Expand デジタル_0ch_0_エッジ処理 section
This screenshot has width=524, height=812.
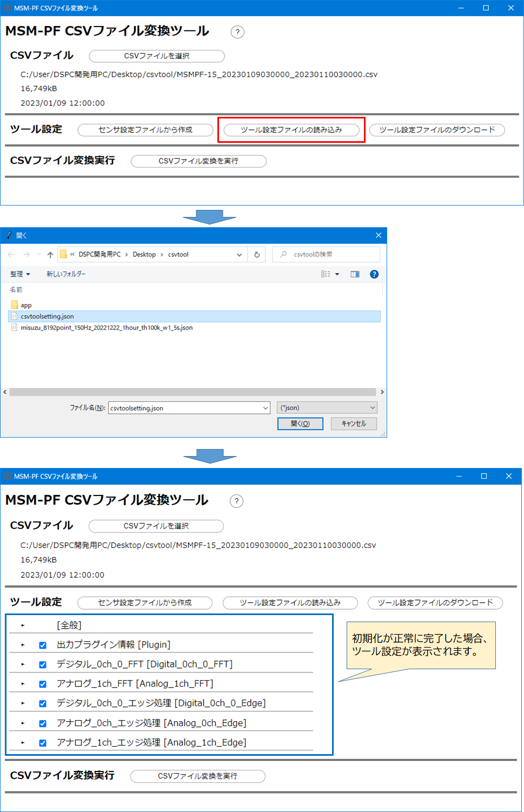point(23,703)
